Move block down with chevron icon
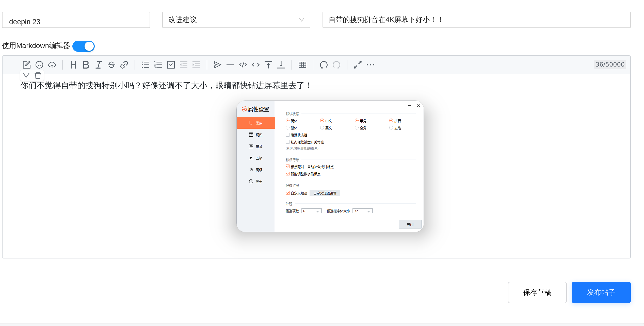Screen dimensions: 644x326 (26, 75)
